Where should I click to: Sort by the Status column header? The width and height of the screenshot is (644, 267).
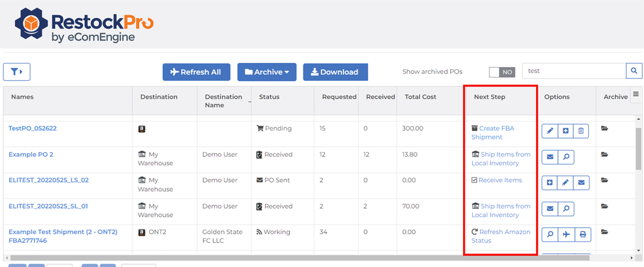coord(269,97)
